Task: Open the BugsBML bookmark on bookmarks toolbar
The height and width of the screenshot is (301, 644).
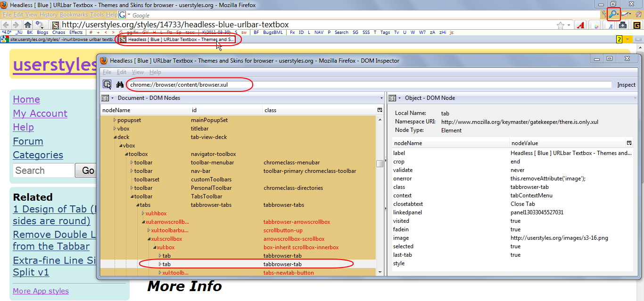Action: coord(273,33)
